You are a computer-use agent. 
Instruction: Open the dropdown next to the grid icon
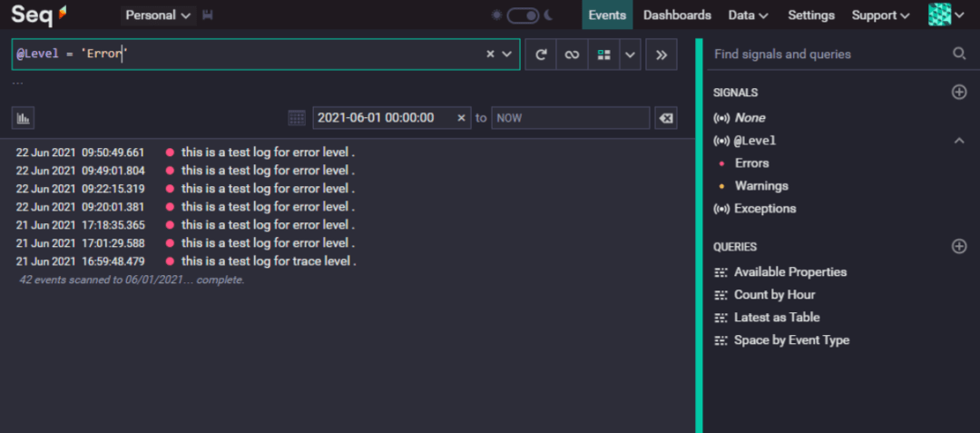tap(630, 54)
